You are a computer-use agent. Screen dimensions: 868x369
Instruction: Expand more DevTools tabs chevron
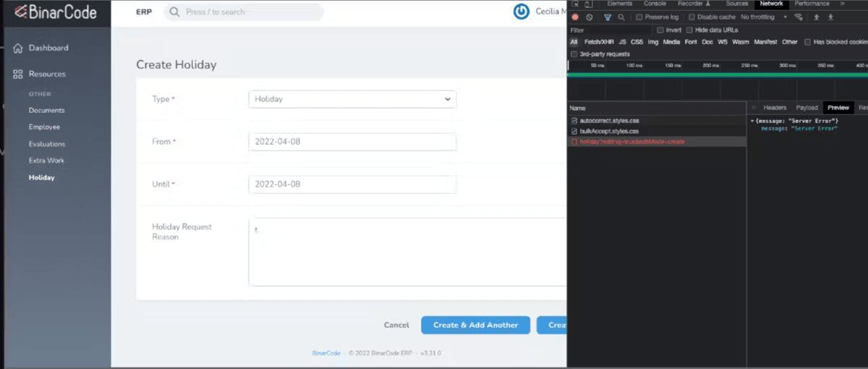coord(842,4)
